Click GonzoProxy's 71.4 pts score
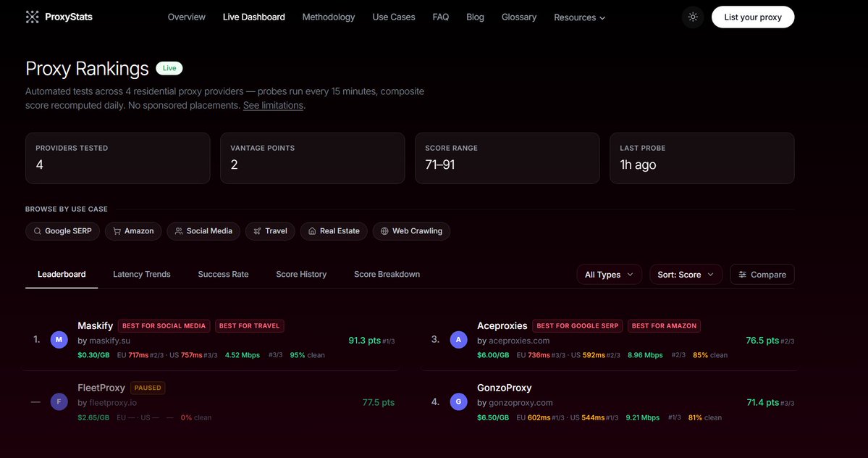The image size is (868, 458). (x=763, y=403)
